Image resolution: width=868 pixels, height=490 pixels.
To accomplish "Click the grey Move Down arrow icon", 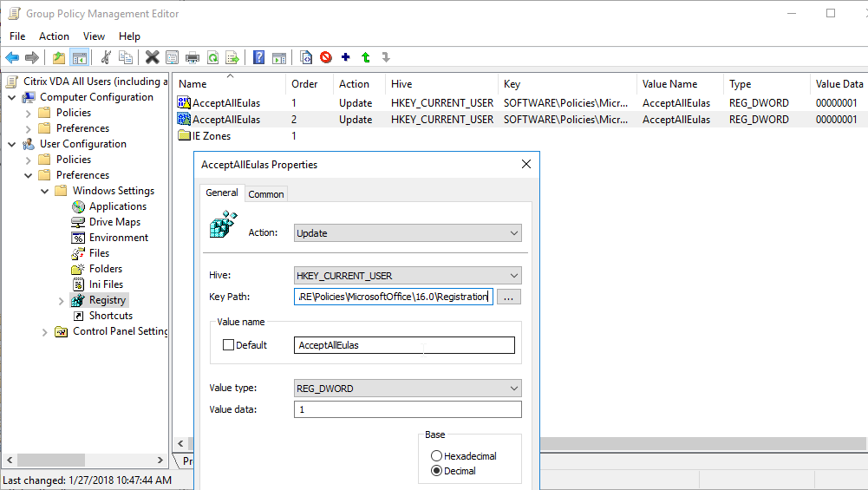I will click(x=386, y=57).
